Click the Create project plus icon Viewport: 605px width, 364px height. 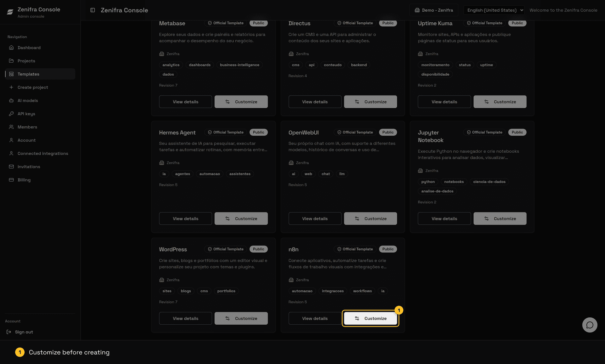(11, 87)
